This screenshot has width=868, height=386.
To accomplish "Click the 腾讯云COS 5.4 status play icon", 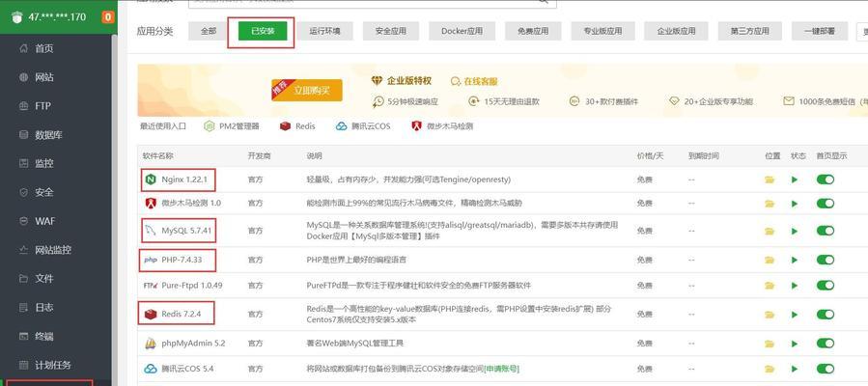I will [x=795, y=369].
